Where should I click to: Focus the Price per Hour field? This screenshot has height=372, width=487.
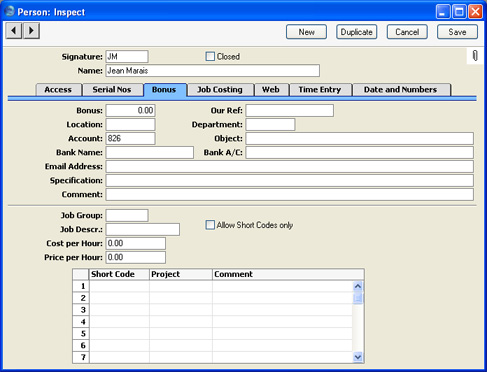click(x=136, y=257)
